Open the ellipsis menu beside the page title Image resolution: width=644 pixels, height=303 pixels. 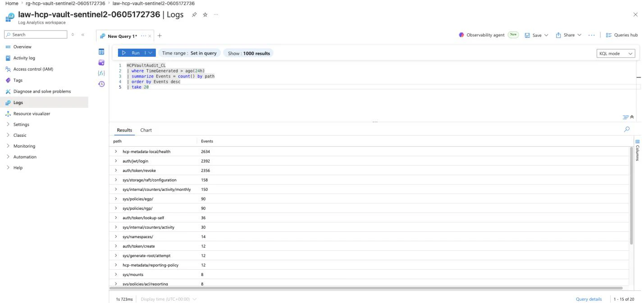pyautogui.click(x=216, y=14)
